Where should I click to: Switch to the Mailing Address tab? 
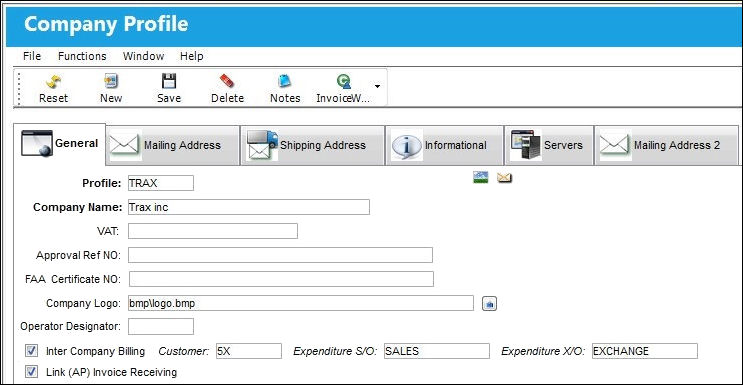(x=172, y=145)
